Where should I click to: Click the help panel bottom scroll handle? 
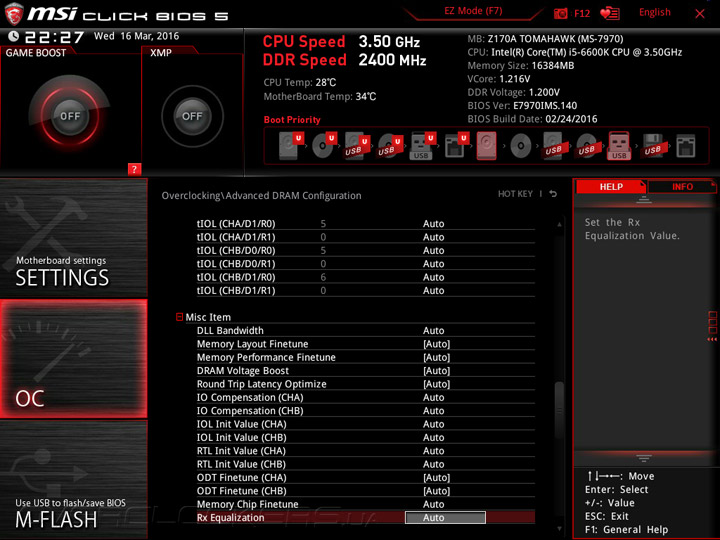[x=644, y=458]
